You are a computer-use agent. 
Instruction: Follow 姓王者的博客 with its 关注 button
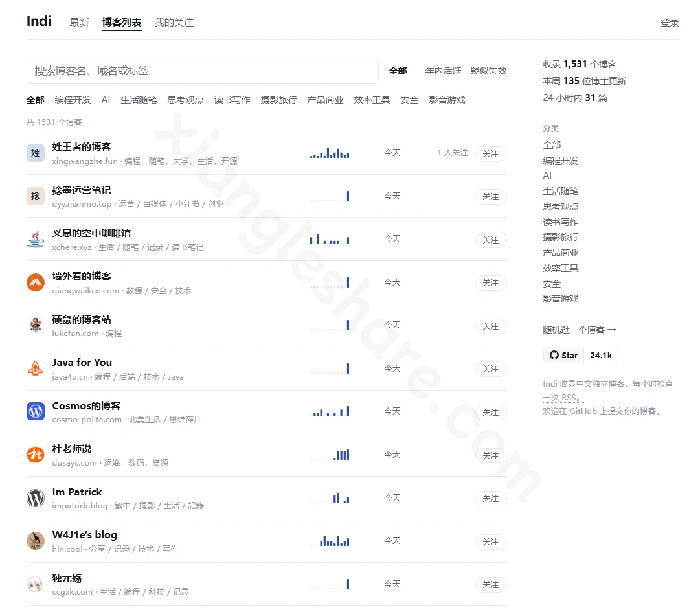(491, 153)
